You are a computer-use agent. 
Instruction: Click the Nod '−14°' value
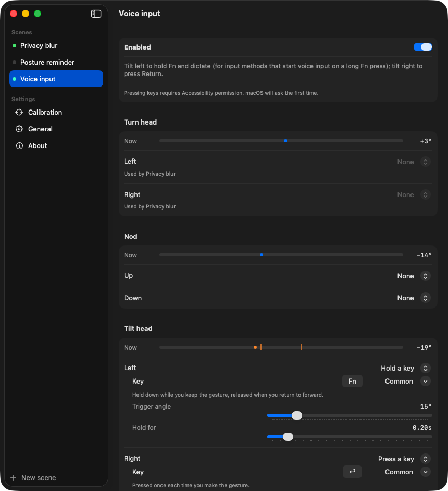[x=424, y=255]
